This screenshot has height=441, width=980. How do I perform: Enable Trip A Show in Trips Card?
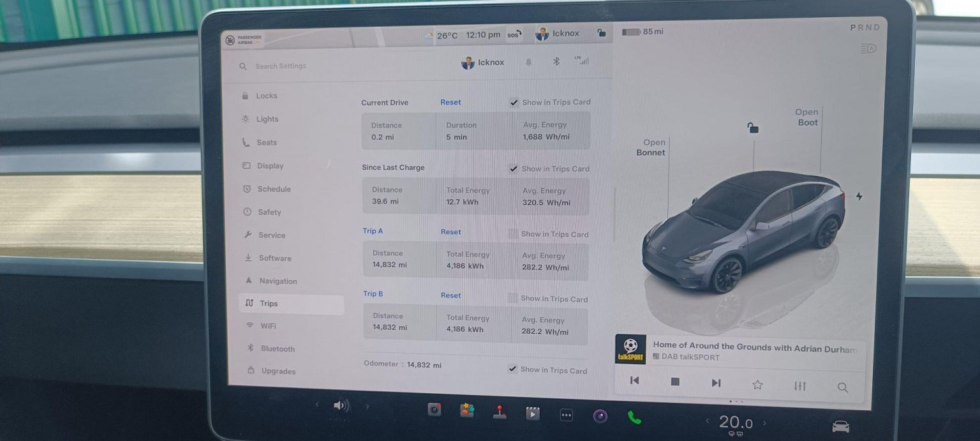pyautogui.click(x=513, y=234)
